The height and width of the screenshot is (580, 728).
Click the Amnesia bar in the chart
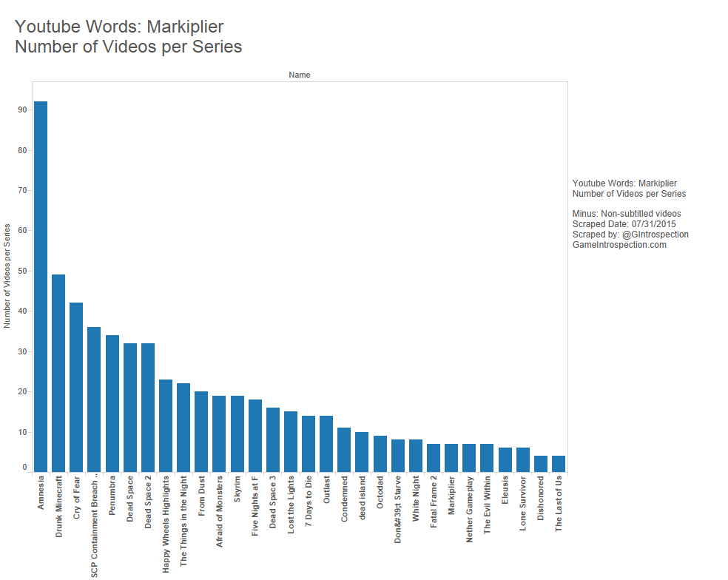click(x=41, y=286)
